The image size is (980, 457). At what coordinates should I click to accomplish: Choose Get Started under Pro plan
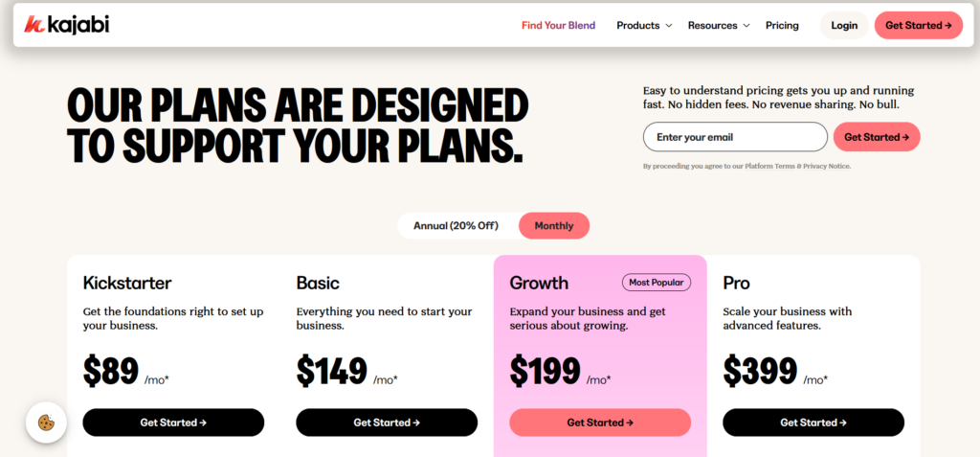pyautogui.click(x=813, y=423)
